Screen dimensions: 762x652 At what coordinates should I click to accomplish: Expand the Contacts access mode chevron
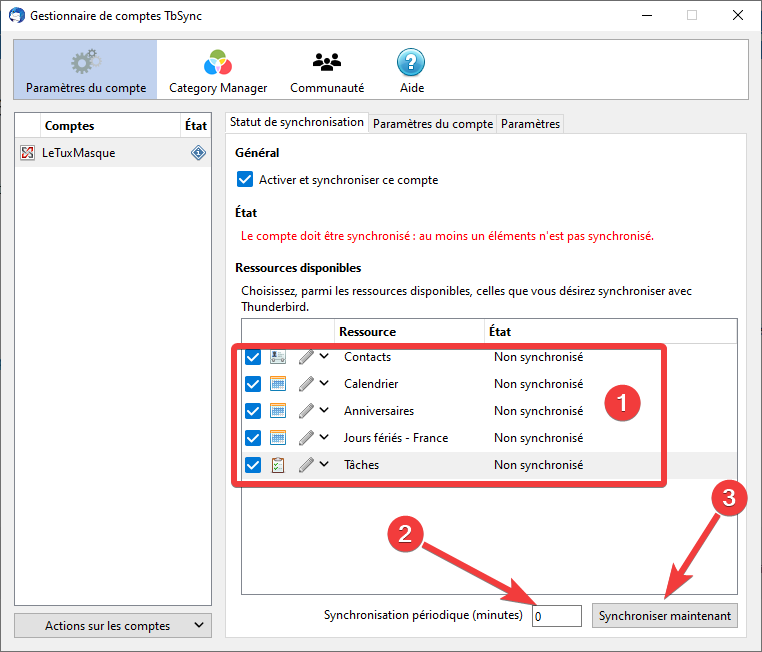pos(324,356)
